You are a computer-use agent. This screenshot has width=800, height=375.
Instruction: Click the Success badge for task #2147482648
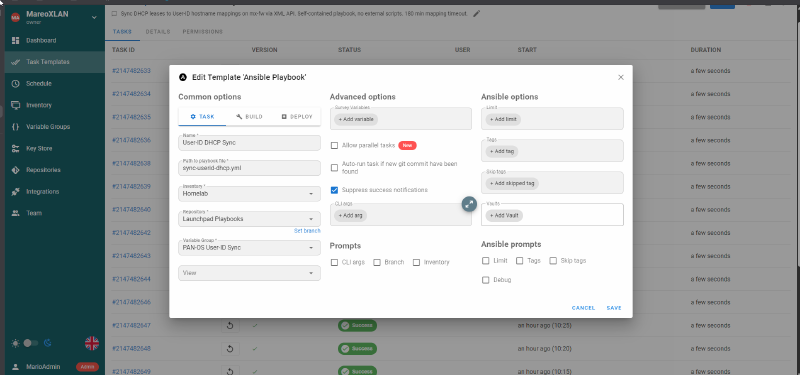coord(357,348)
